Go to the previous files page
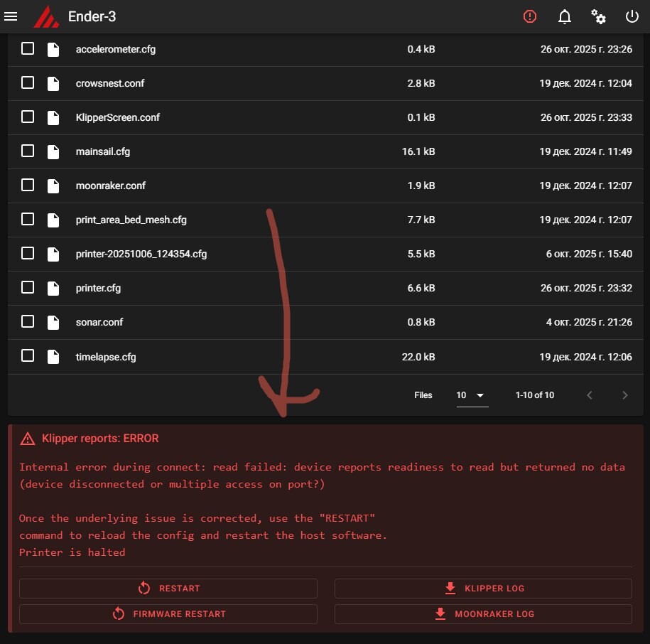Image resolution: width=650 pixels, height=644 pixels. pyautogui.click(x=590, y=395)
